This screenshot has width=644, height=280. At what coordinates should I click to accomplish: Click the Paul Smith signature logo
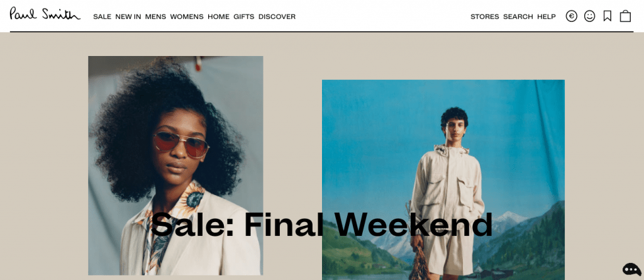tap(45, 14)
